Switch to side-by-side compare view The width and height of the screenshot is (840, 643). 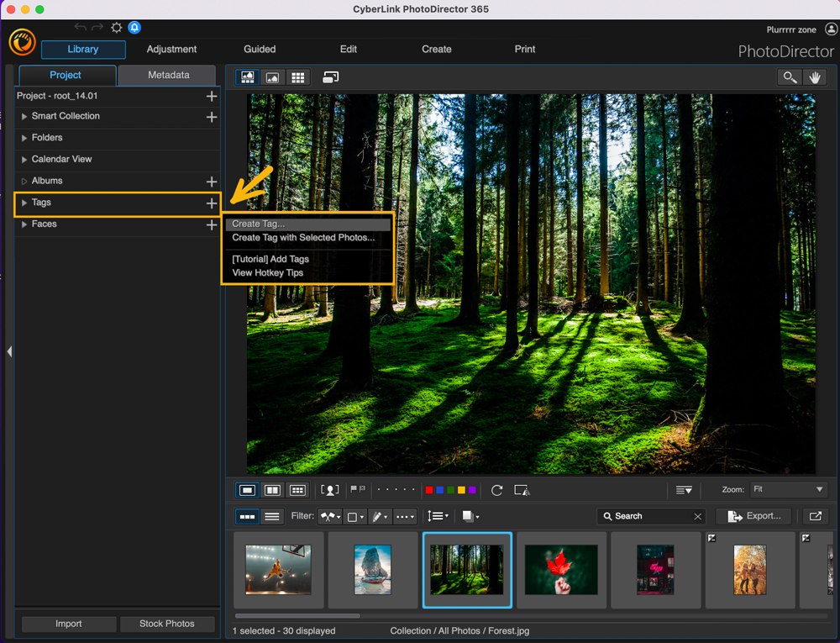tap(272, 490)
